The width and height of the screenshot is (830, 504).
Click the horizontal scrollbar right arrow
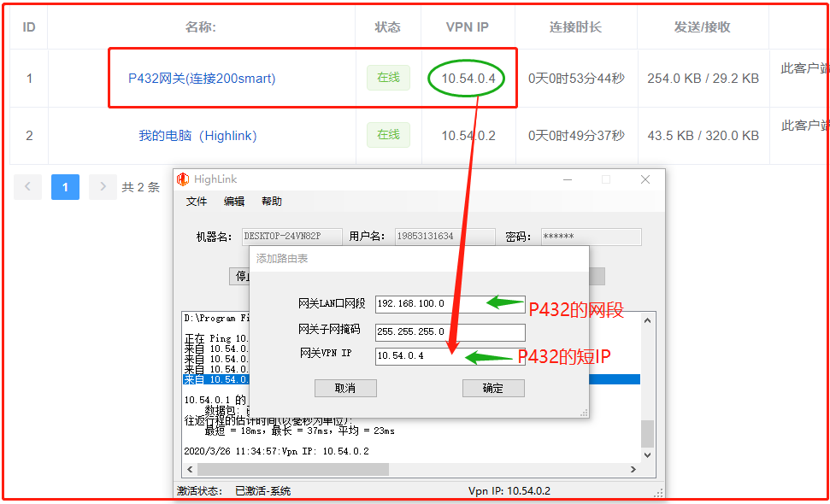[x=633, y=469]
